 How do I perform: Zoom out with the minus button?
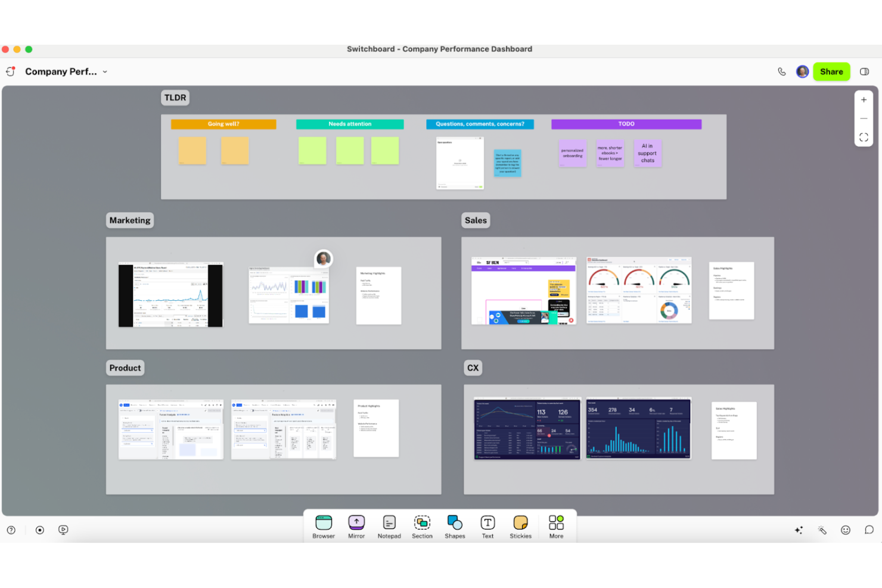(x=864, y=119)
